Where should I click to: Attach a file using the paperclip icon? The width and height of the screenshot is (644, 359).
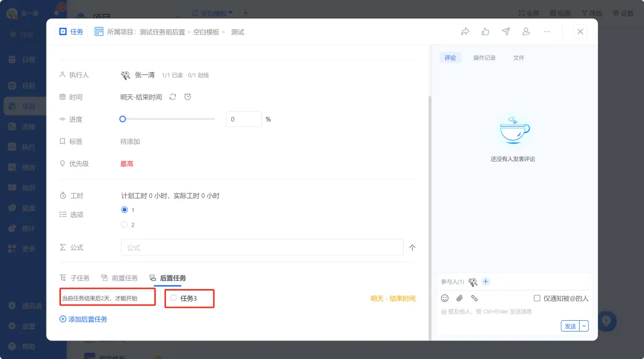pyautogui.click(x=460, y=298)
